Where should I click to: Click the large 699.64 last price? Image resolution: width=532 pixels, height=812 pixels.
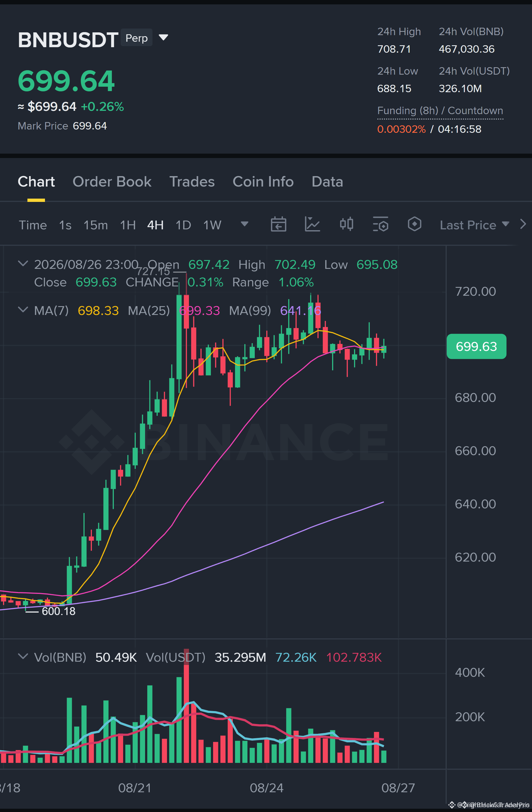pos(66,81)
